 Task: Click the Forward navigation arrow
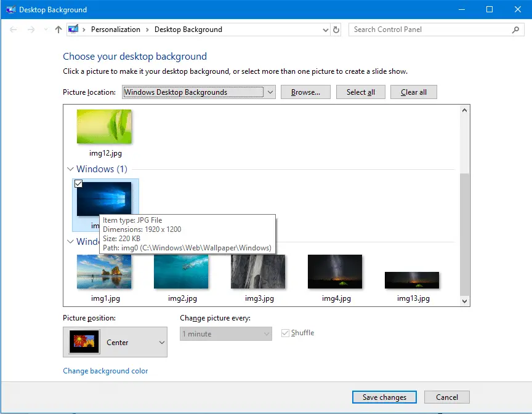pyautogui.click(x=31, y=30)
